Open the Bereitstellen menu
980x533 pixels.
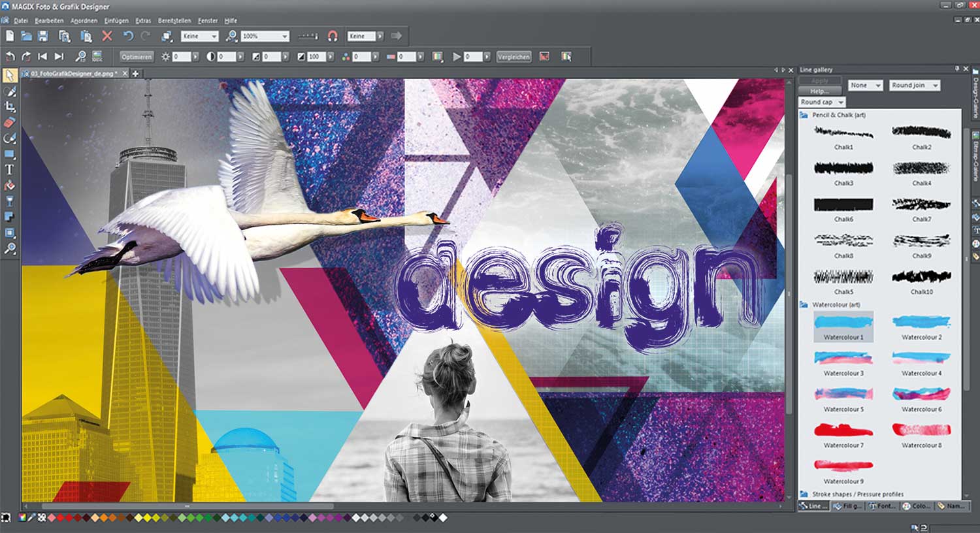[x=174, y=20]
